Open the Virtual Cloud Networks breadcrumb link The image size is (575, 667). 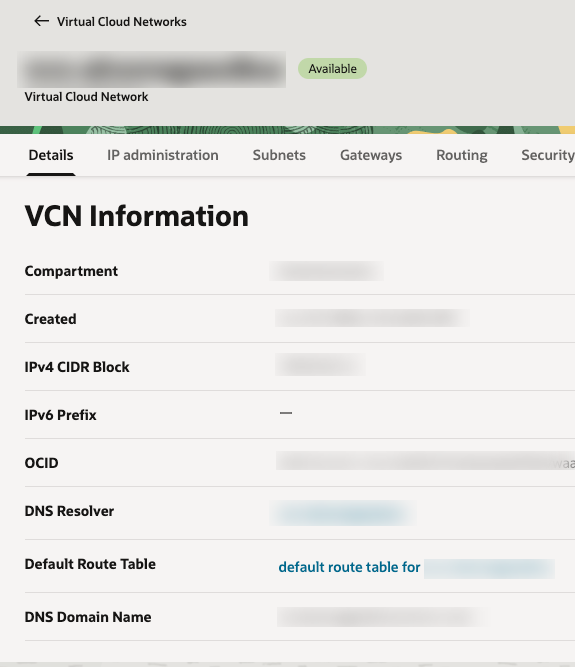[122, 22]
